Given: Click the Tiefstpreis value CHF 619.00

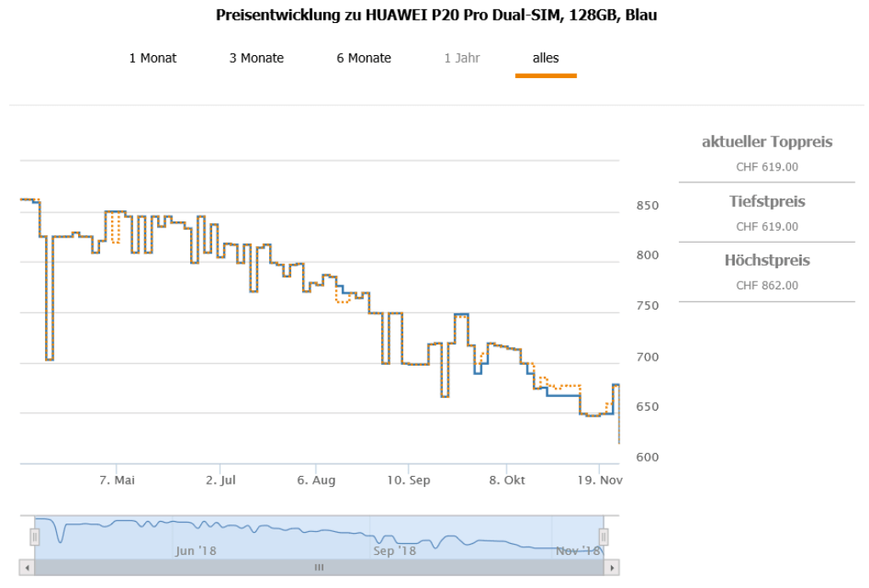Looking at the screenshot, I should (x=767, y=227).
